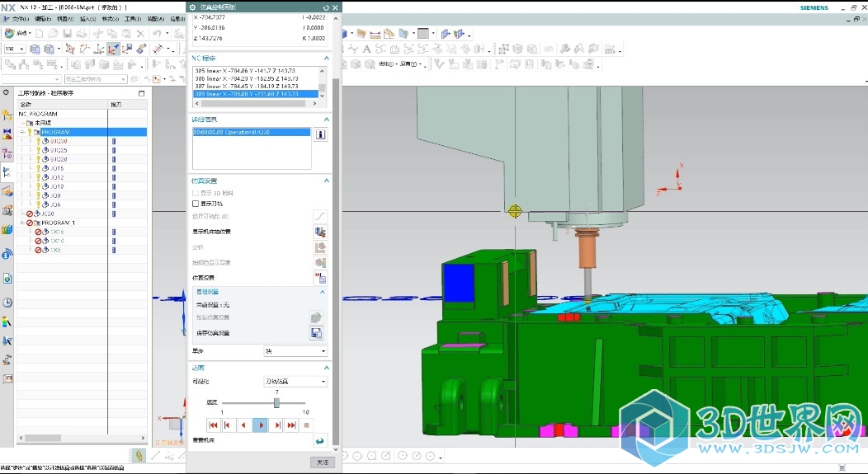Collapse the NC program section
The width and height of the screenshot is (868, 474).
pos(326,58)
